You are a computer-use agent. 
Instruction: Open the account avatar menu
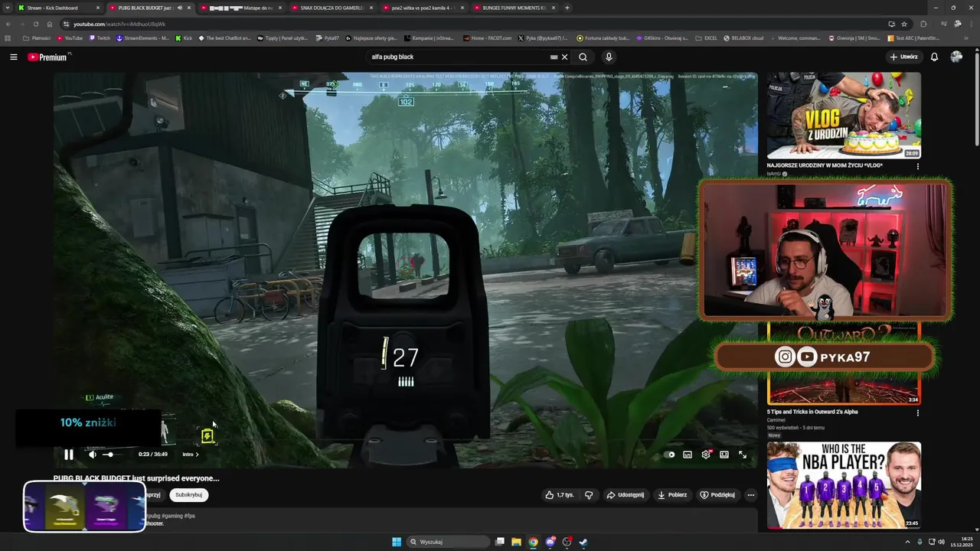coord(956,57)
